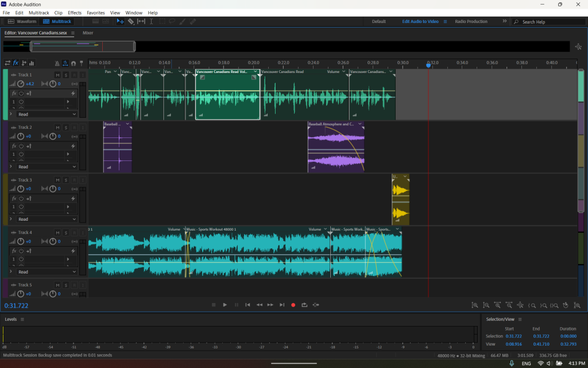
Task: Expand the workspace overflow chevron
Action: tap(505, 21)
